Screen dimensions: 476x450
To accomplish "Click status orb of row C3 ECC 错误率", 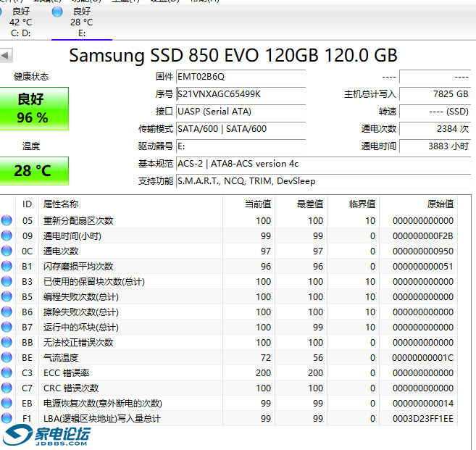I will (x=7, y=372).
